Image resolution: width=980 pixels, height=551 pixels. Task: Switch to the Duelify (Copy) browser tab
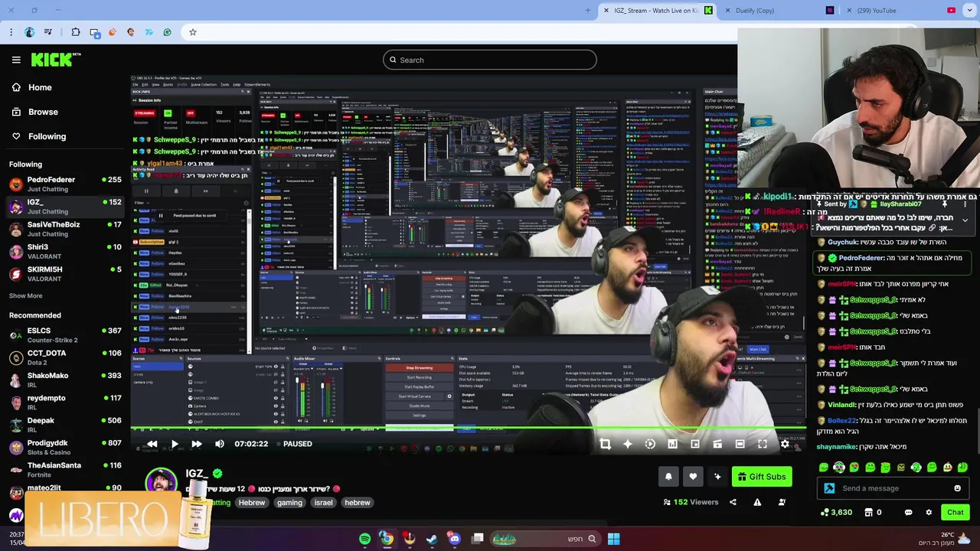(x=779, y=11)
